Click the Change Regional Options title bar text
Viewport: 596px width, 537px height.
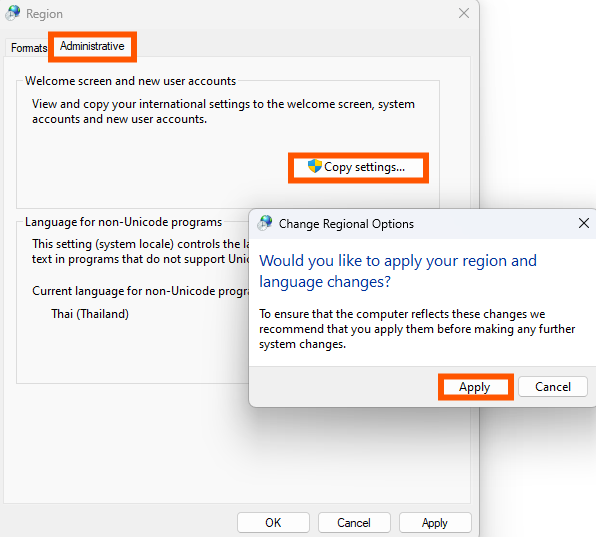(346, 224)
